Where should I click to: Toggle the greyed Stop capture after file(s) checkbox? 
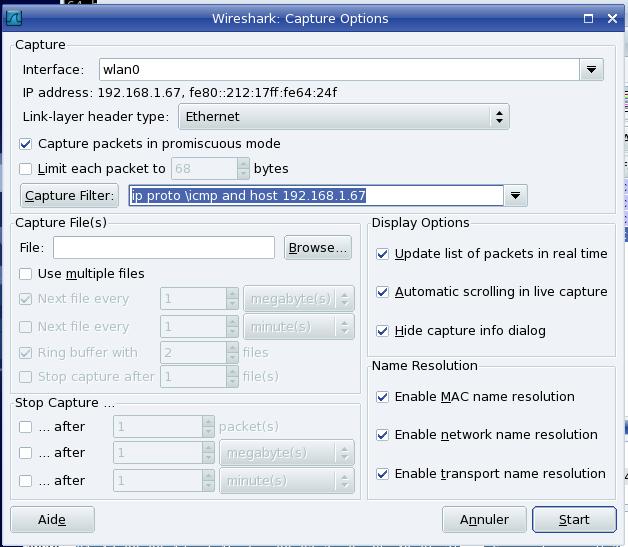point(26,377)
